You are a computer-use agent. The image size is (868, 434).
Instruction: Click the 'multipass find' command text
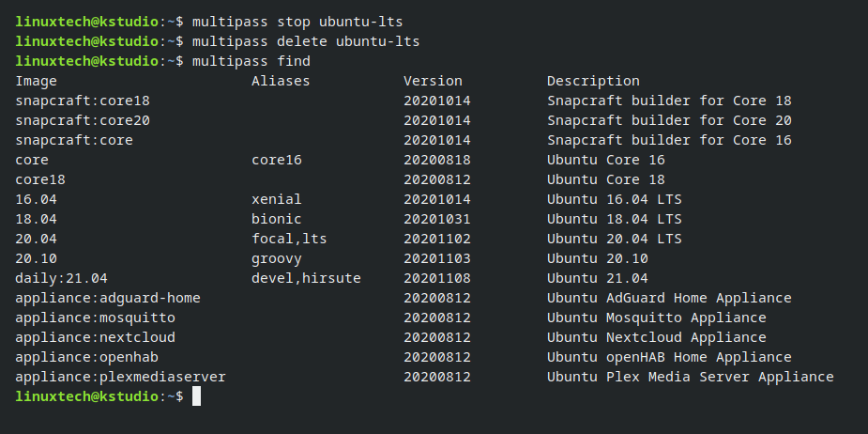point(251,61)
